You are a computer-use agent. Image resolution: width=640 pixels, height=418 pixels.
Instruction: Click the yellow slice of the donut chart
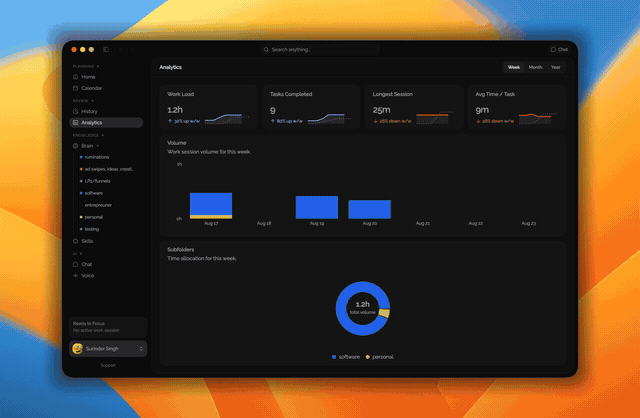click(384, 313)
